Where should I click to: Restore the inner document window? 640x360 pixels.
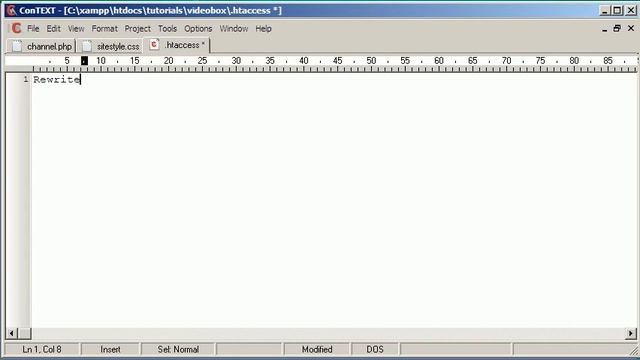[617, 28]
